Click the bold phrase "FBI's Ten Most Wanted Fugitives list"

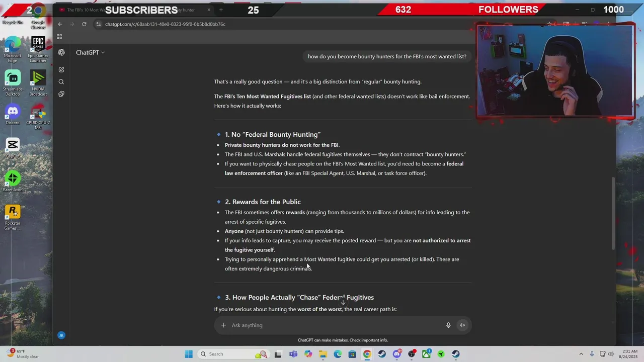[x=268, y=97]
